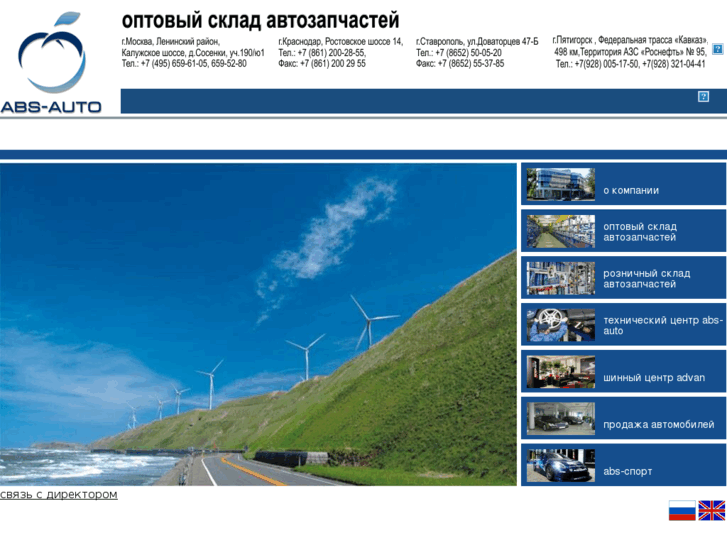Image resolution: width=727 pixels, height=545 pixels.
Task: Open the retail shelves thumbnail for 'розничный склад'
Action: tap(561, 278)
